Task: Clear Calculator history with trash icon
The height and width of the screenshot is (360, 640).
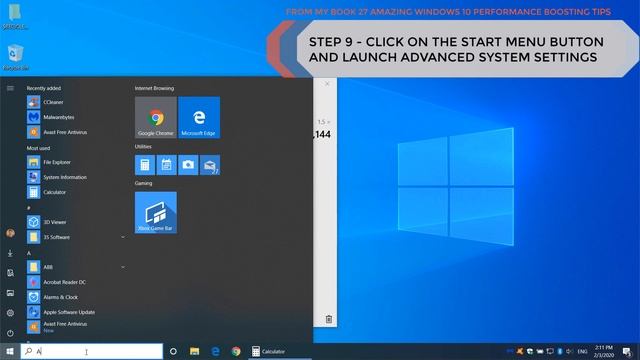Action: pos(329,319)
